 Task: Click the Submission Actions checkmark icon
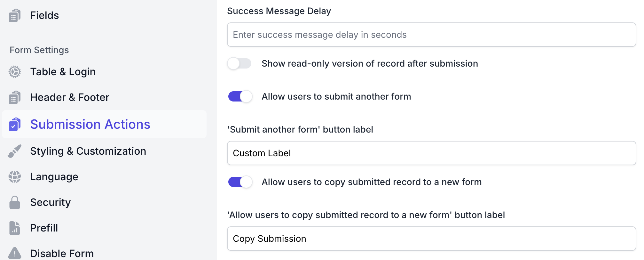15,125
